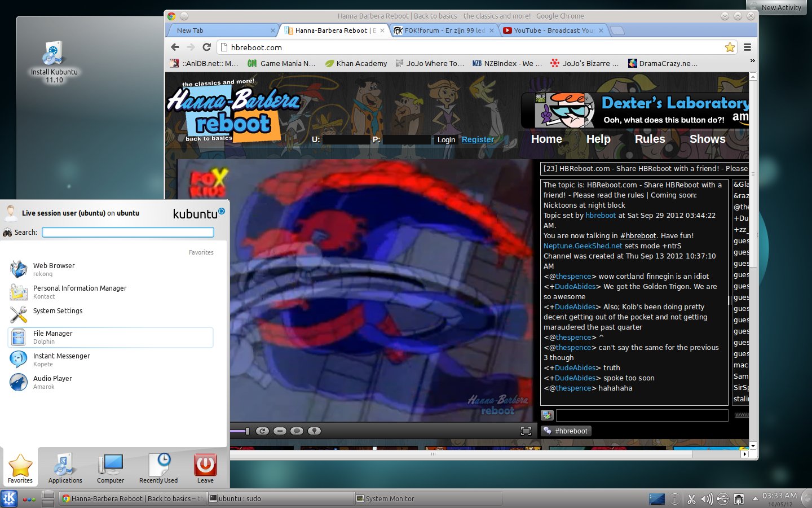Click the Hanna-Barbera reboot site logo
The width and height of the screenshot is (812, 508).
[233, 112]
